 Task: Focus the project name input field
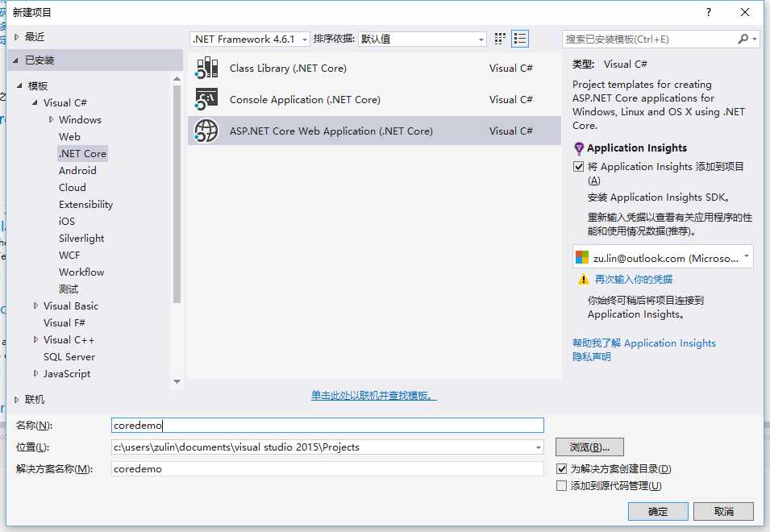(x=327, y=425)
